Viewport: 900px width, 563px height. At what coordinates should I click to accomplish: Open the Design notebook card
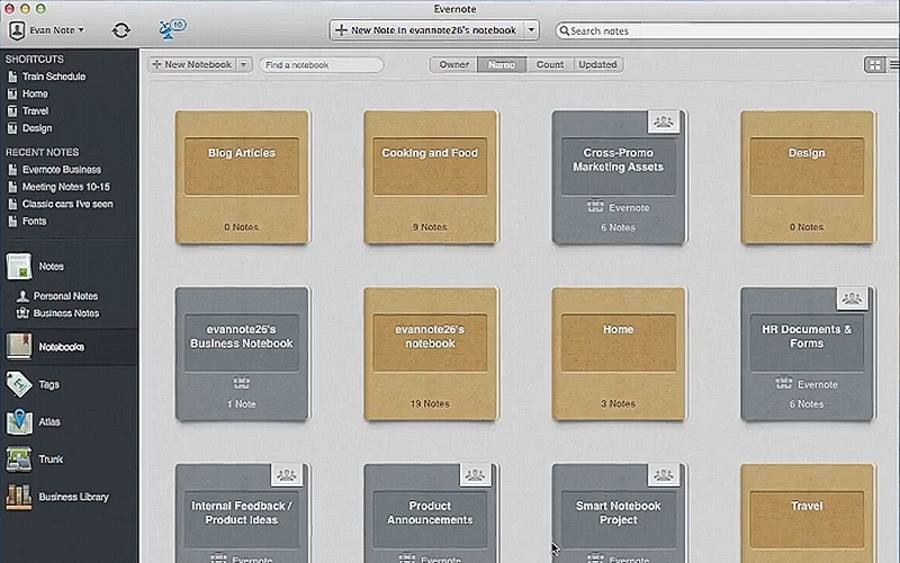807,177
